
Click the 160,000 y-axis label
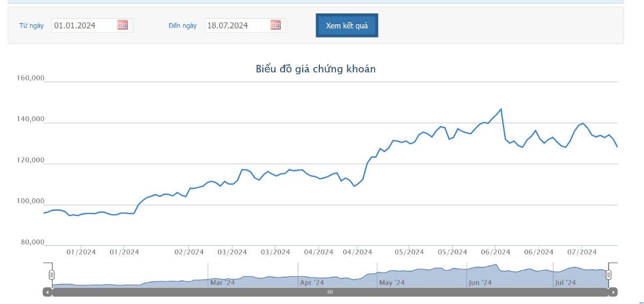click(31, 78)
